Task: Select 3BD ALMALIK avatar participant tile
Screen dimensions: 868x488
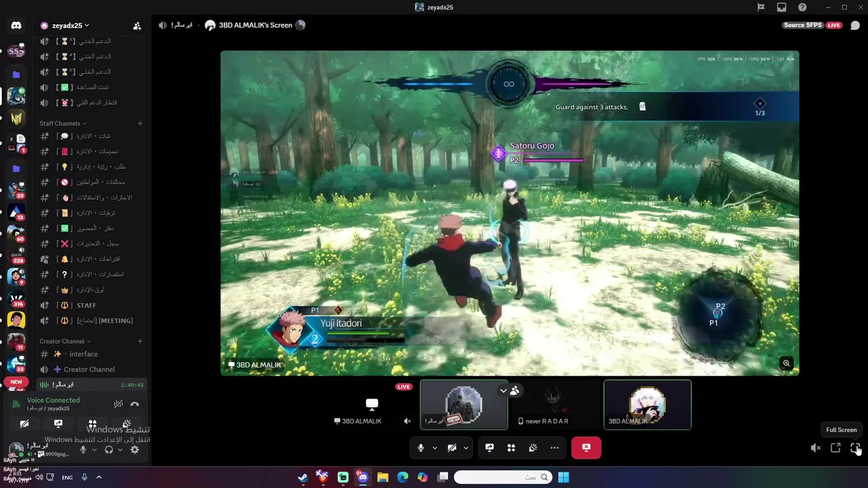Action: (647, 405)
